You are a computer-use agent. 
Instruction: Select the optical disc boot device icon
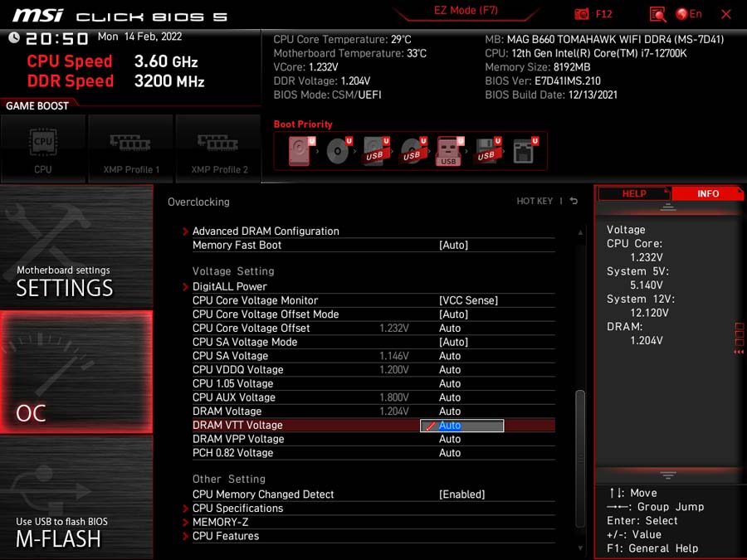click(x=339, y=151)
